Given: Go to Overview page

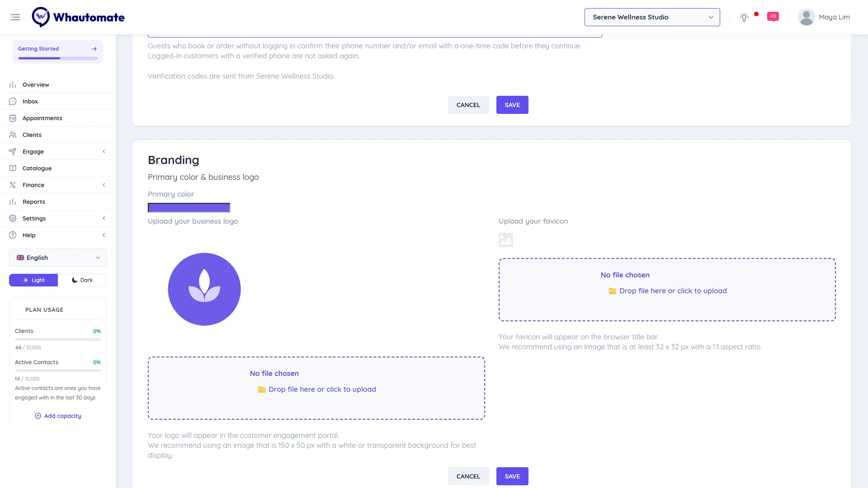Looking at the screenshot, I should click(58, 85).
